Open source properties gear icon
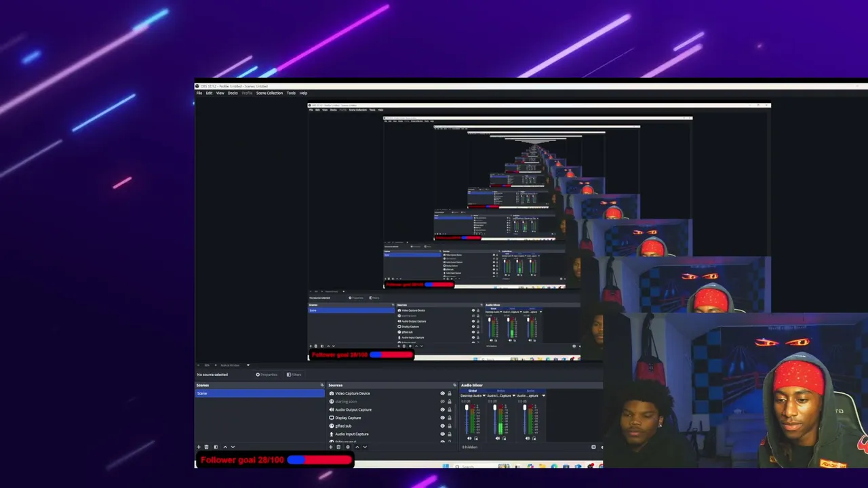This screenshot has width=868, height=488. (x=348, y=447)
